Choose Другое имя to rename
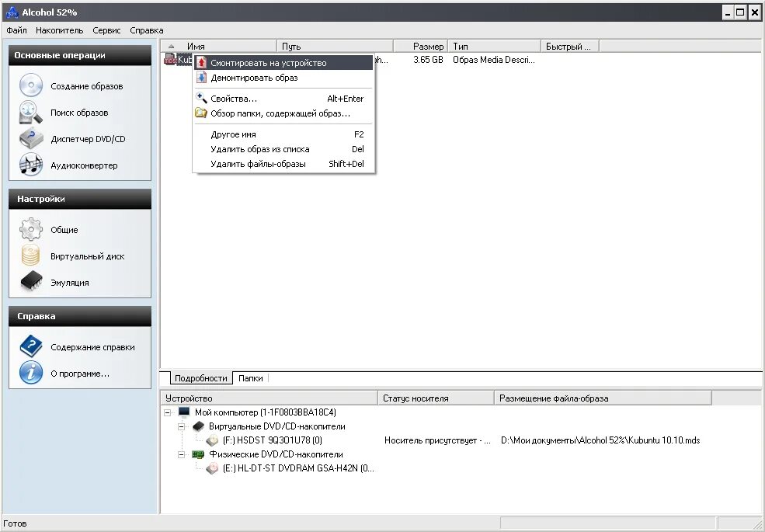765x532 pixels. tap(283, 134)
